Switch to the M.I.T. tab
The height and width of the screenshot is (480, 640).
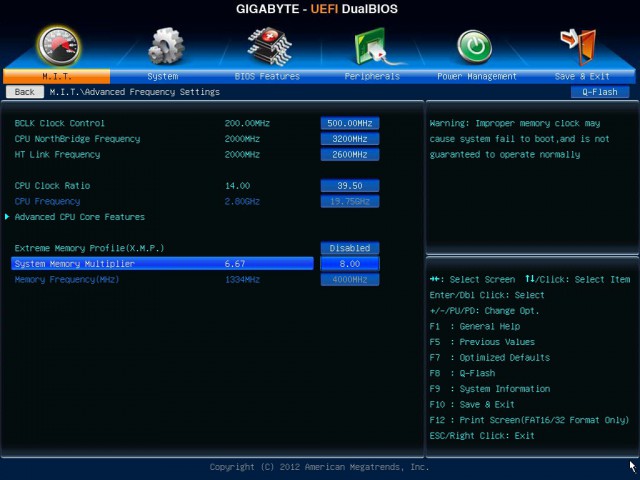[57, 76]
